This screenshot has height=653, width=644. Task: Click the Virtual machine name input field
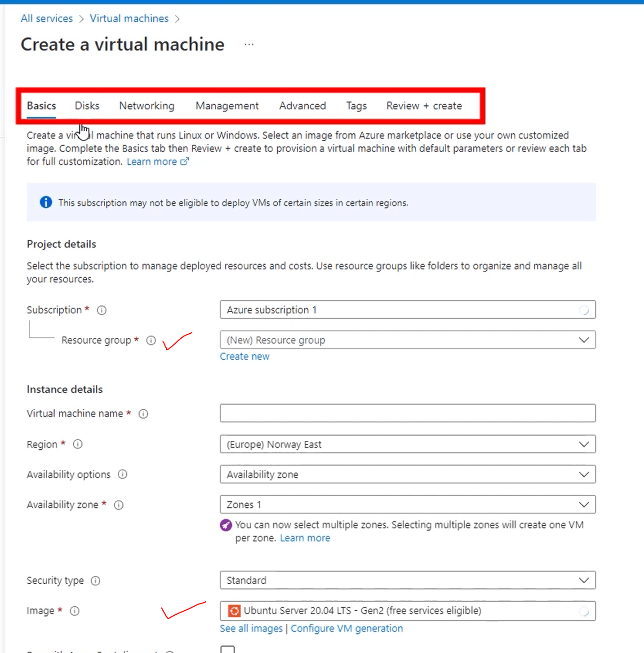(x=407, y=413)
